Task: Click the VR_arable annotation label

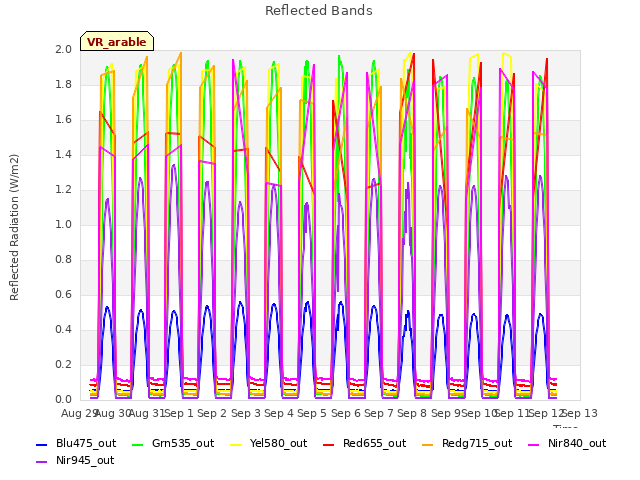Action: click(117, 41)
